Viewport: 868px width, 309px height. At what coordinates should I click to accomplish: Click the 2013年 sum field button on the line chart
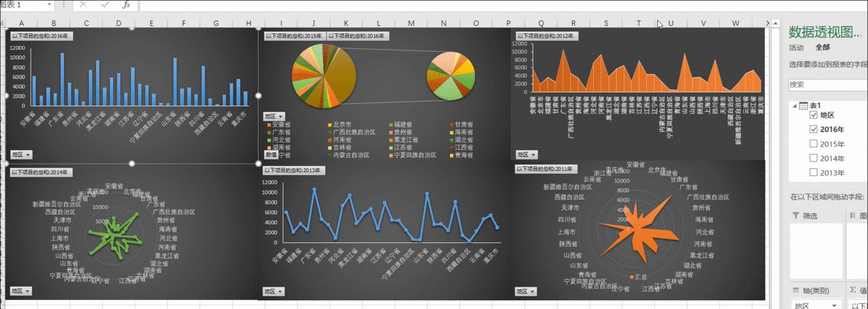tap(294, 171)
